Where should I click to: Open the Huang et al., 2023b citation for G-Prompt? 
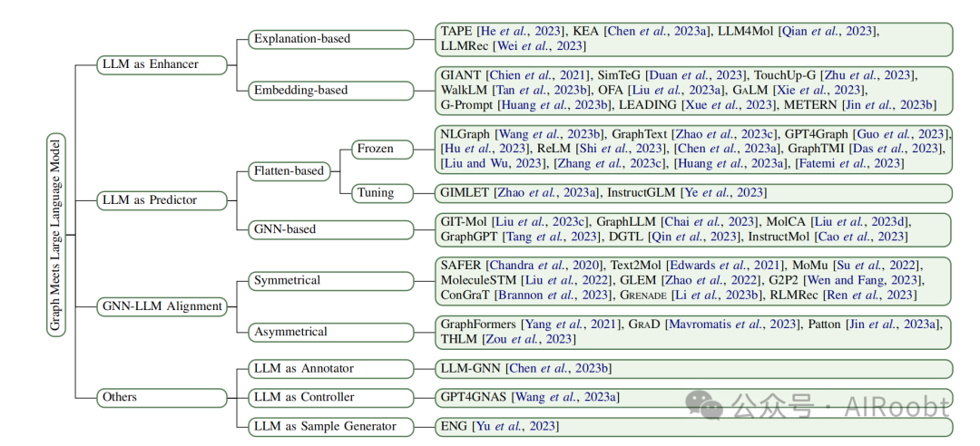pos(555,105)
